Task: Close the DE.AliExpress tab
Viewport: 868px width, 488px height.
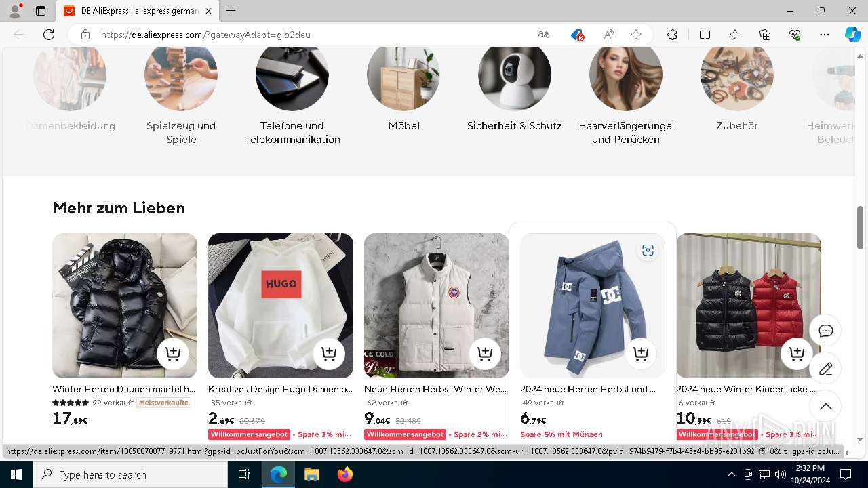Action: click(x=208, y=11)
